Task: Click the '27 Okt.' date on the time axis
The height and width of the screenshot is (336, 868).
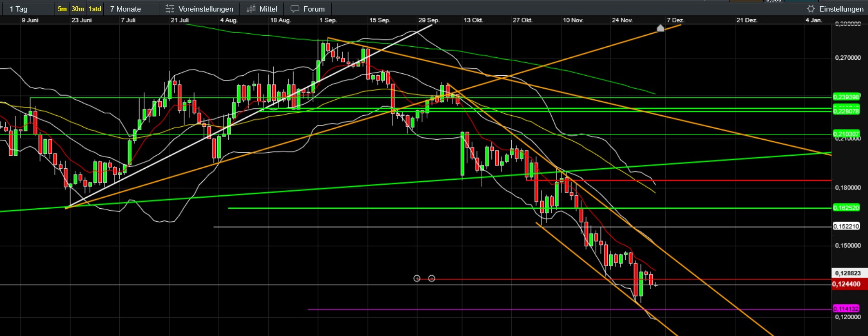Action: (522, 20)
